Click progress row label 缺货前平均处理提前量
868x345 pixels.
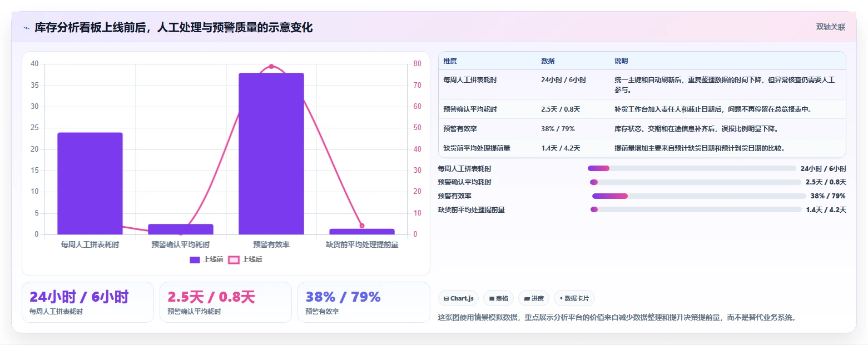click(x=472, y=209)
